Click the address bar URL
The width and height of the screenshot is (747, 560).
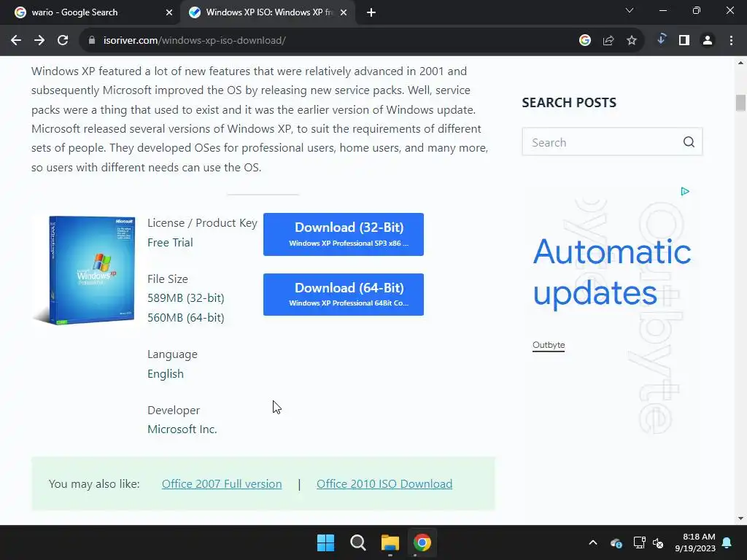coord(194,41)
